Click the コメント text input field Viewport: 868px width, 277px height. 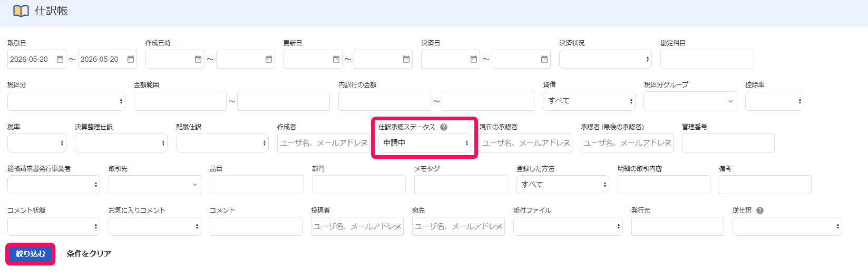(x=256, y=226)
